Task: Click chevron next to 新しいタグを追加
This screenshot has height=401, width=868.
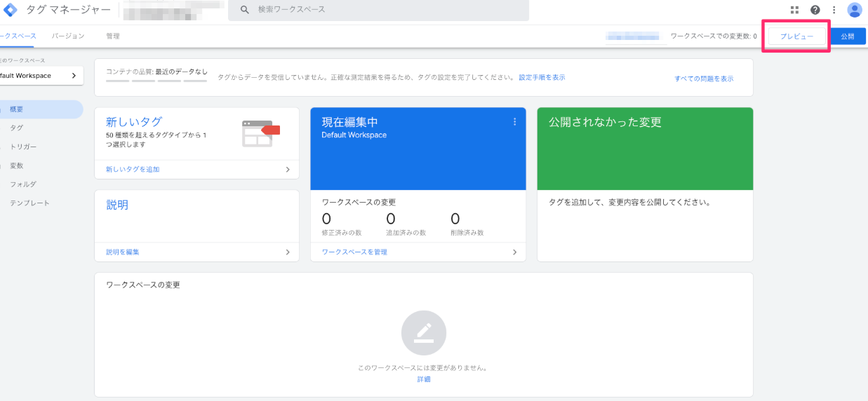Action: pyautogui.click(x=288, y=170)
